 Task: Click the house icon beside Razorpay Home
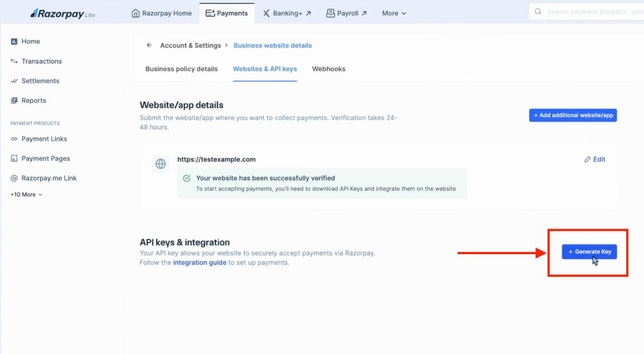coord(136,13)
